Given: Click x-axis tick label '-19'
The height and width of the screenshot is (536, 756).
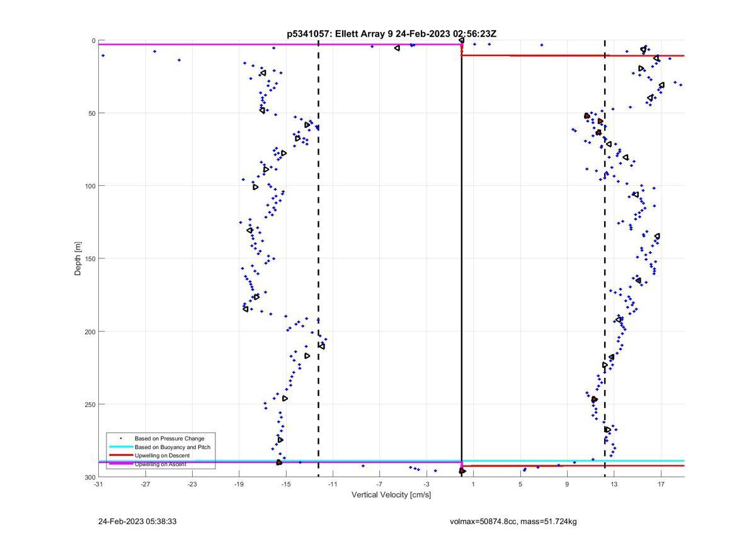Looking at the screenshot, I should click(239, 484).
